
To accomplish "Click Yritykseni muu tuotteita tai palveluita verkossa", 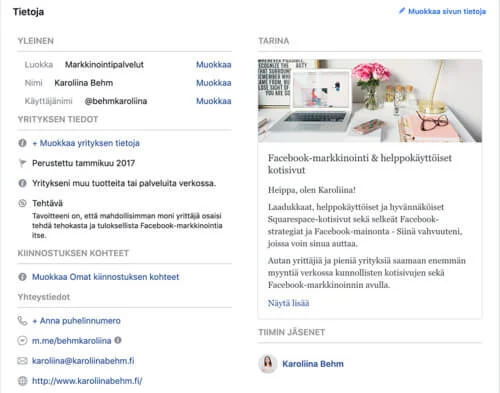I will pos(124,183).
